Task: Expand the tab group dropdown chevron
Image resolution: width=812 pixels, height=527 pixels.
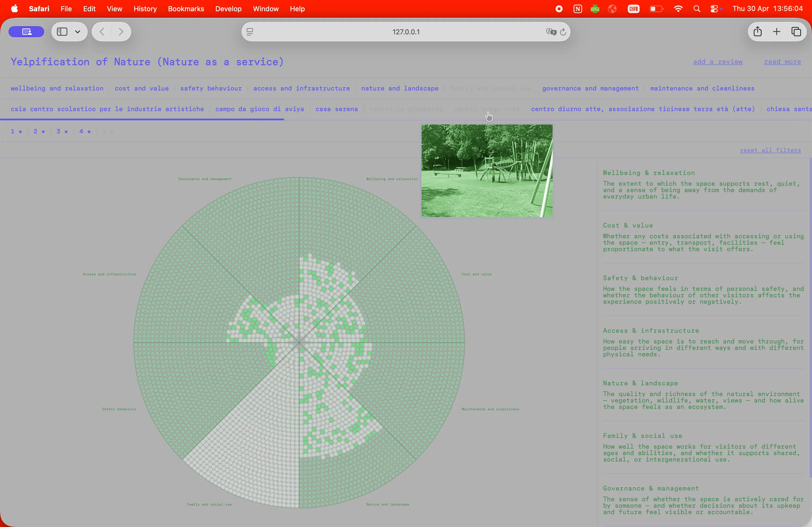Action: coord(78,32)
